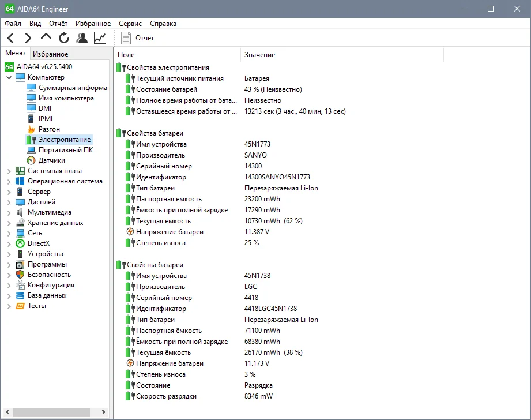Select Портативный ПК in the tree

click(x=65, y=150)
